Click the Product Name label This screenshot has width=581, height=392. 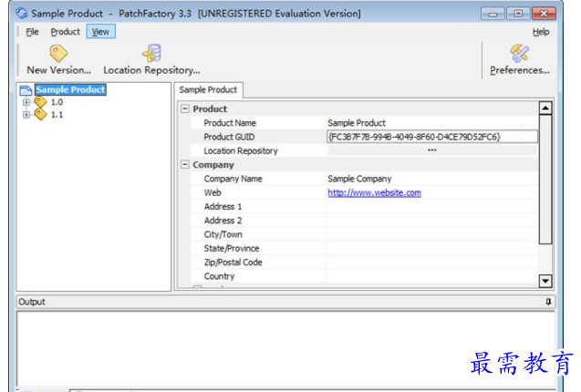click(230, 123)
